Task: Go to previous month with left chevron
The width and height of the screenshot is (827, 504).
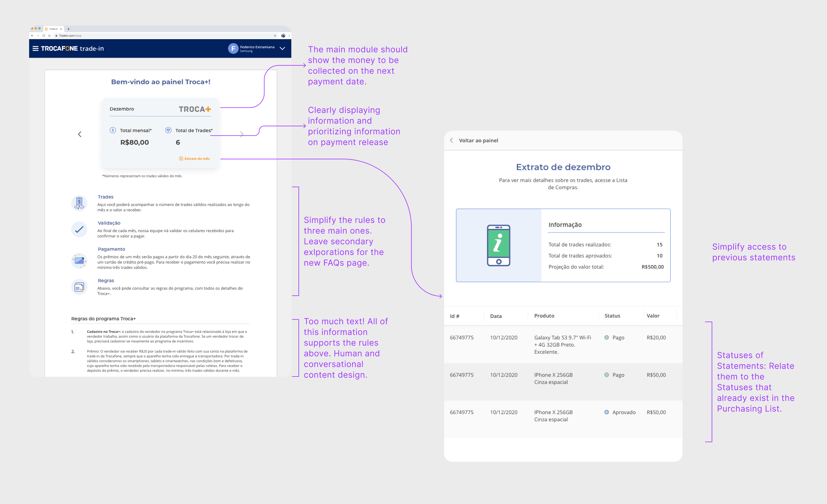Action: (x=79, y=134)
